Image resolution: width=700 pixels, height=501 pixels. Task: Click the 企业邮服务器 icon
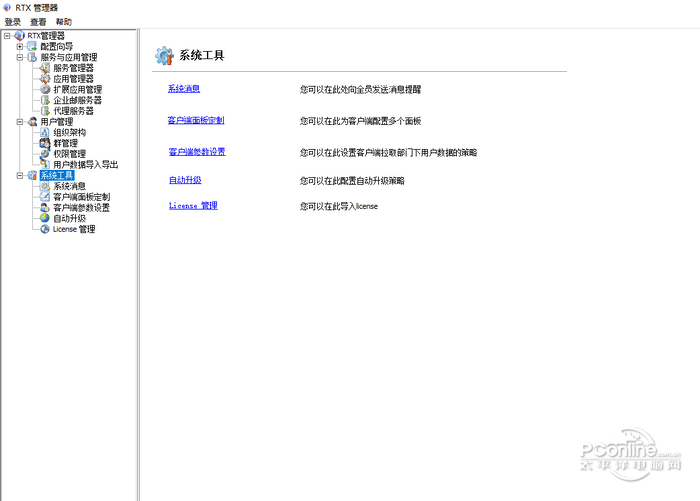tap(45, 100)
